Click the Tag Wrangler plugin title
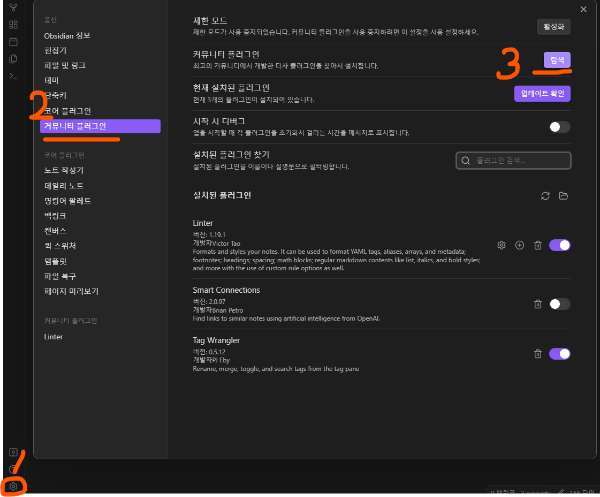 click(216, 340)
